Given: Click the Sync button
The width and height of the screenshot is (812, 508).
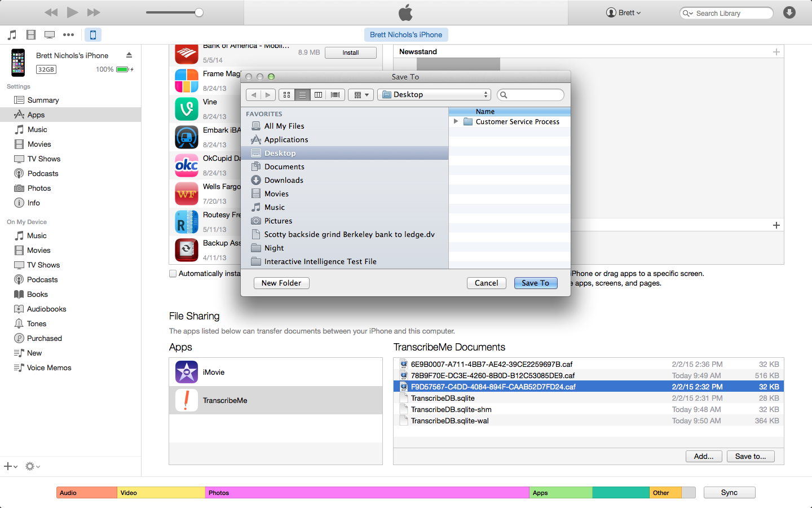Looking at the screenshot, I should (x=729, y=493).
